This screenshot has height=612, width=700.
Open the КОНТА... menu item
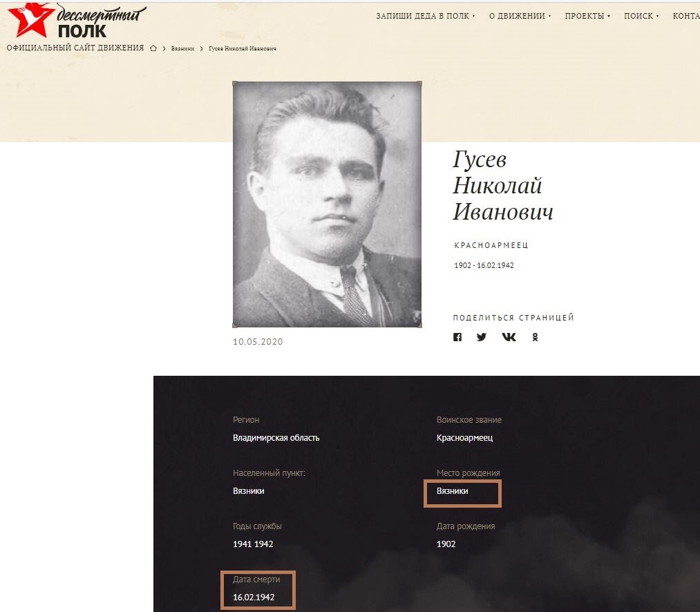coord(686,16)
